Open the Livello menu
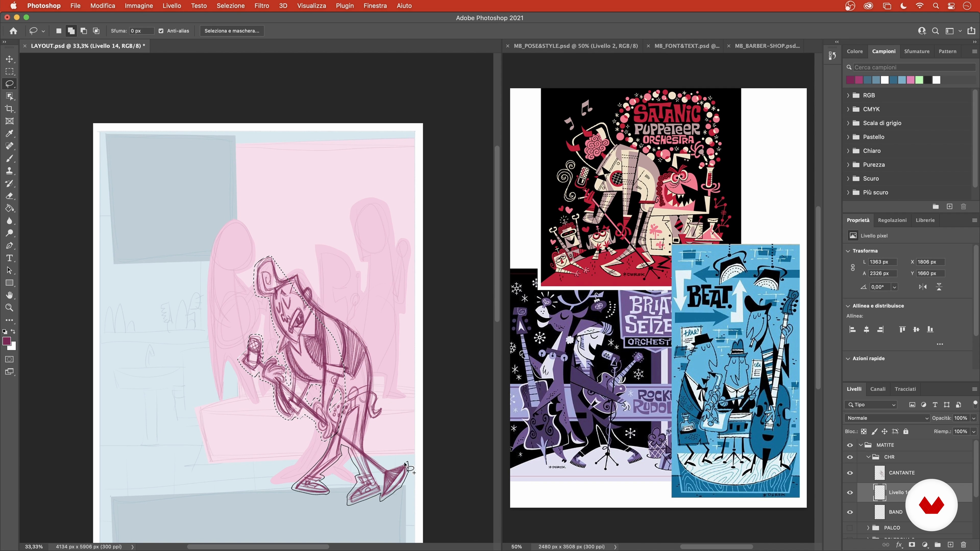The width and height of the screenshot is (980, 551). point(171,6)
